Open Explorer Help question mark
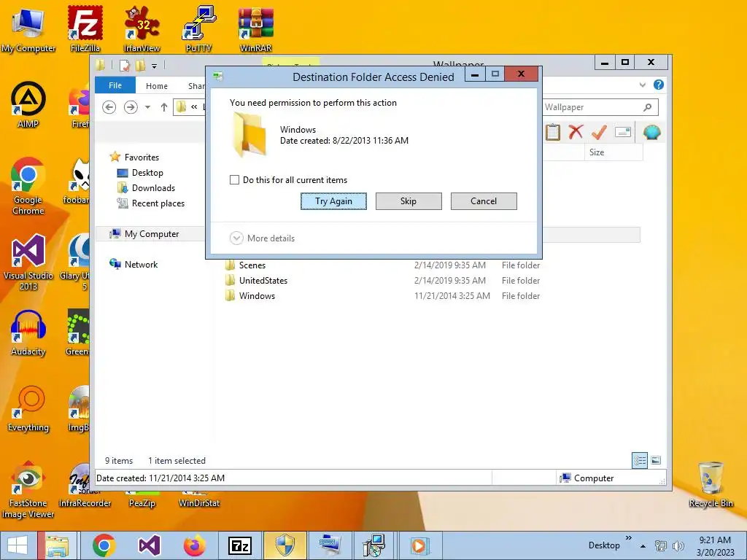This screenshot has width=747, height=560. coord(659,85)
